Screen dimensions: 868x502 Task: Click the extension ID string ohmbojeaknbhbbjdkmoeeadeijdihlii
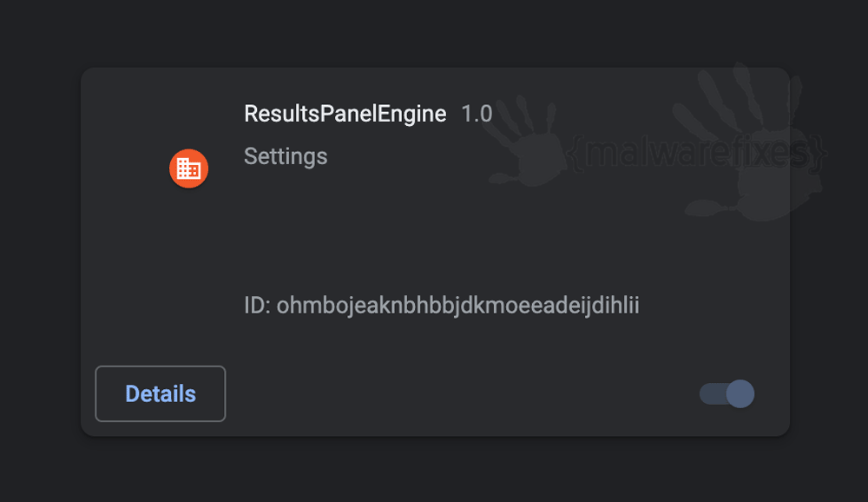(x=457, y=306)
